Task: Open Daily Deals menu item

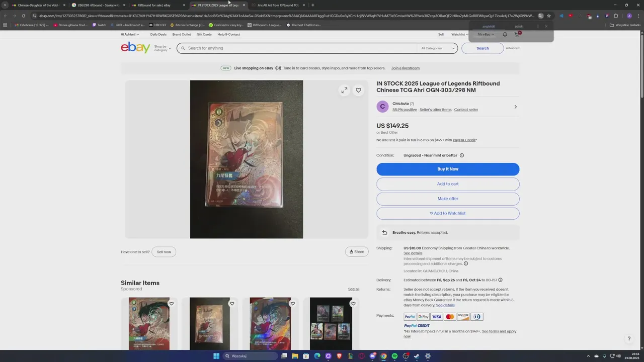Action: coord(158,34)
